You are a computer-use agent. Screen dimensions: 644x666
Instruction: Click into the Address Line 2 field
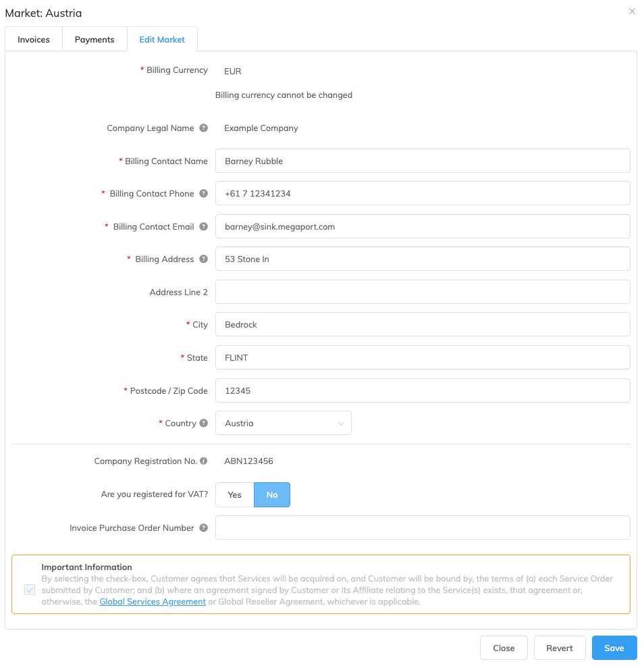pos(423,292)
